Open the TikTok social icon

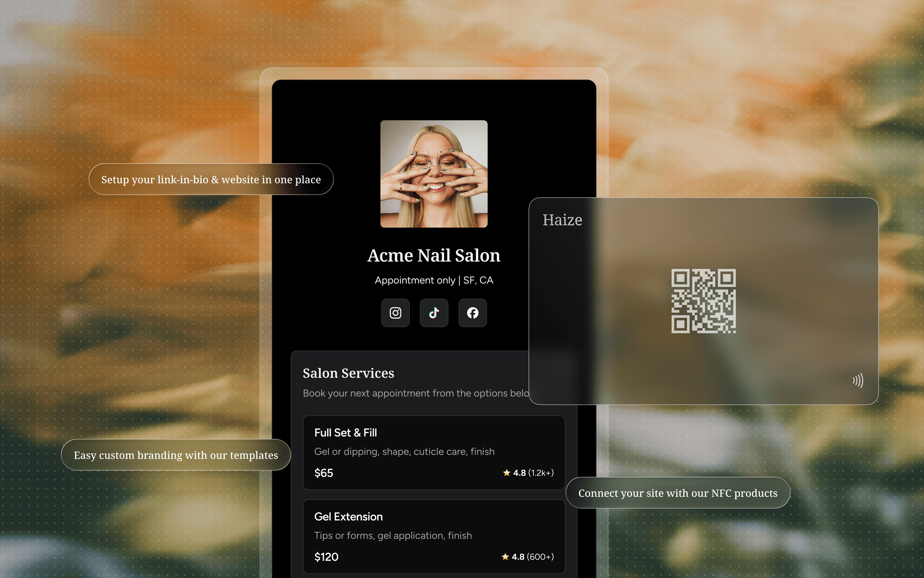pos(434,313)
